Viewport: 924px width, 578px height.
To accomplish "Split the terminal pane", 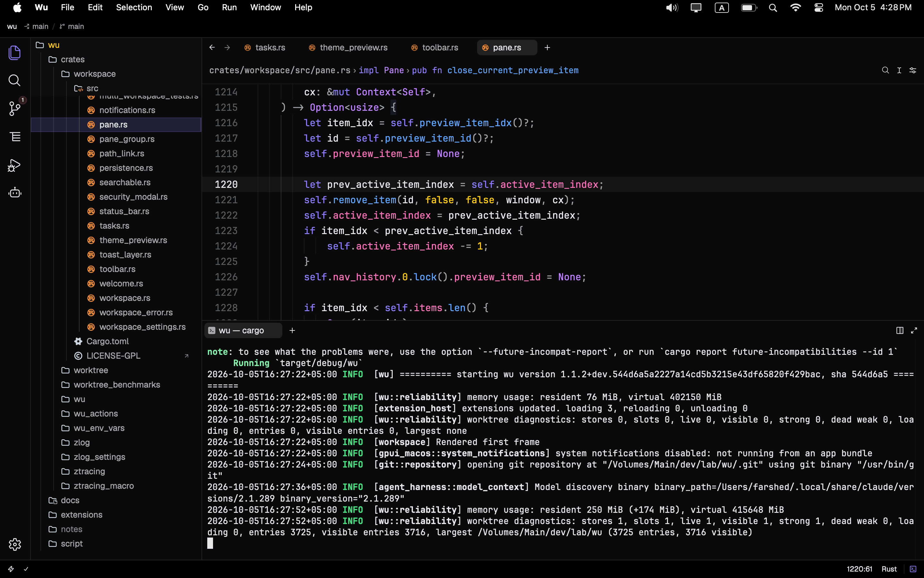I will point(900,330).
